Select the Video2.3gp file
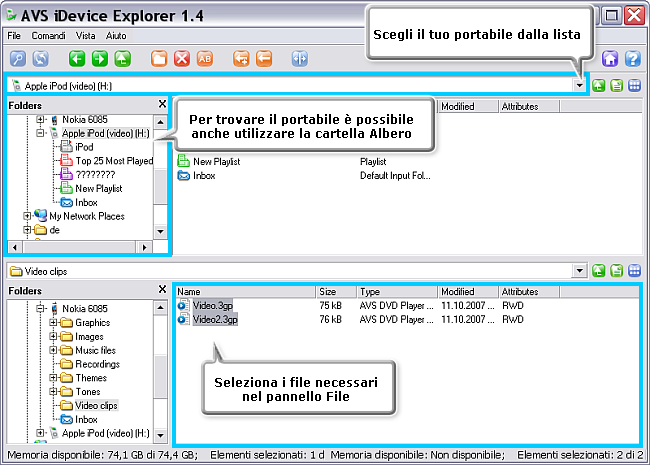Screen dimensions: 650x465 pyautogui.click(x=215, y=320)
